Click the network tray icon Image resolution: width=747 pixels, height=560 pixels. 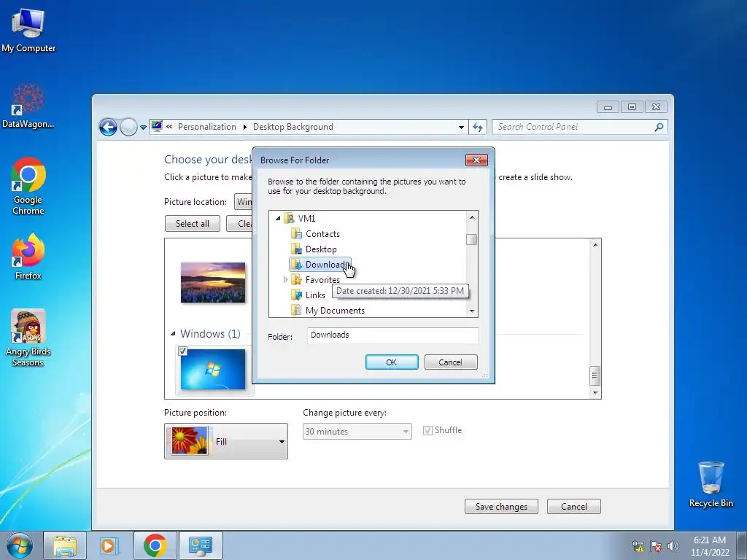tap(638, 546)
